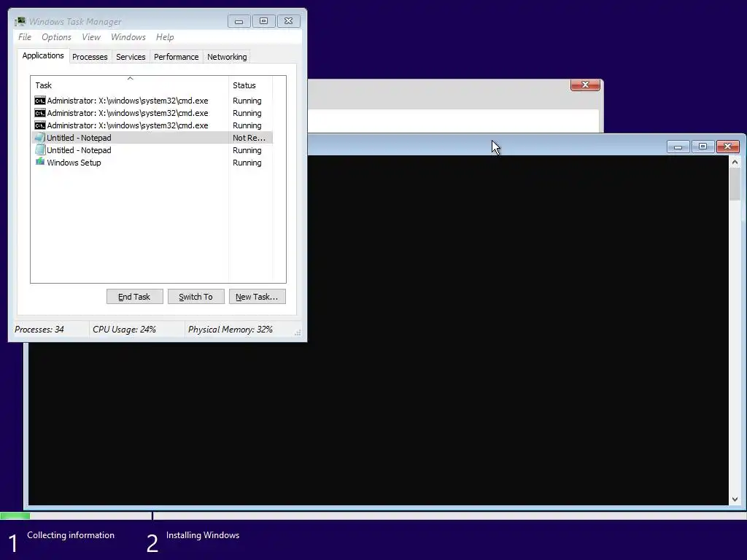Click the Collecting information step label
This screenshot has height=560, width=747.
click(71, 535)
